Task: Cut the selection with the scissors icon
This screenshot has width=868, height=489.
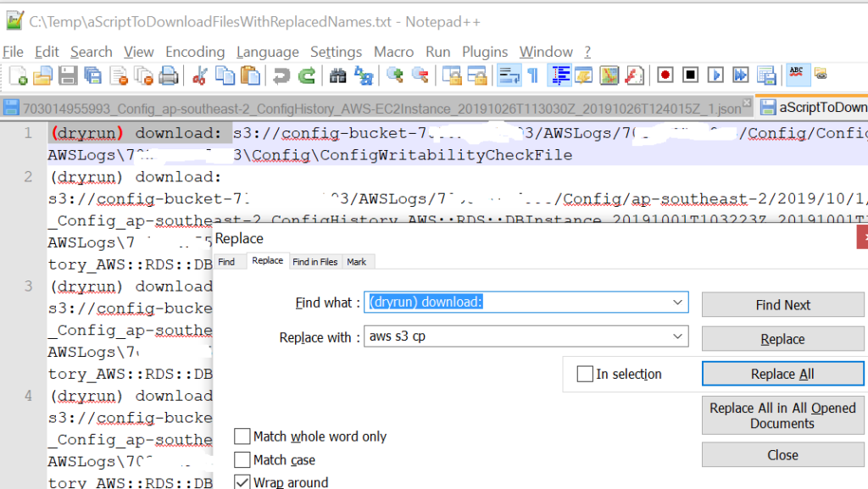Action: point(199,75)
